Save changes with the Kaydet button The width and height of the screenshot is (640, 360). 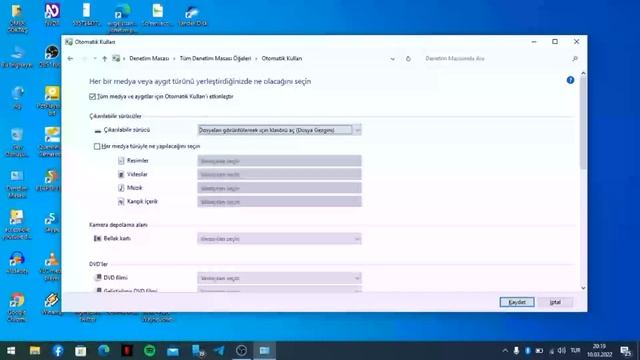[517, 302]
